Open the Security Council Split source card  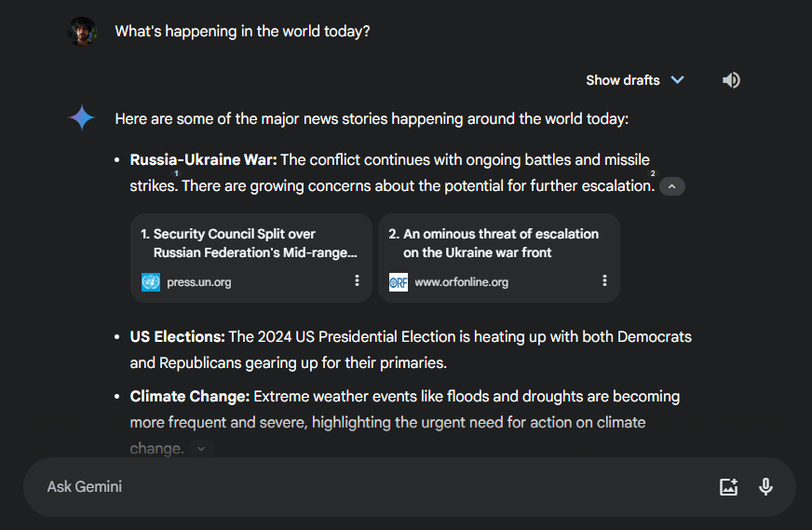(x=251, y=258)
